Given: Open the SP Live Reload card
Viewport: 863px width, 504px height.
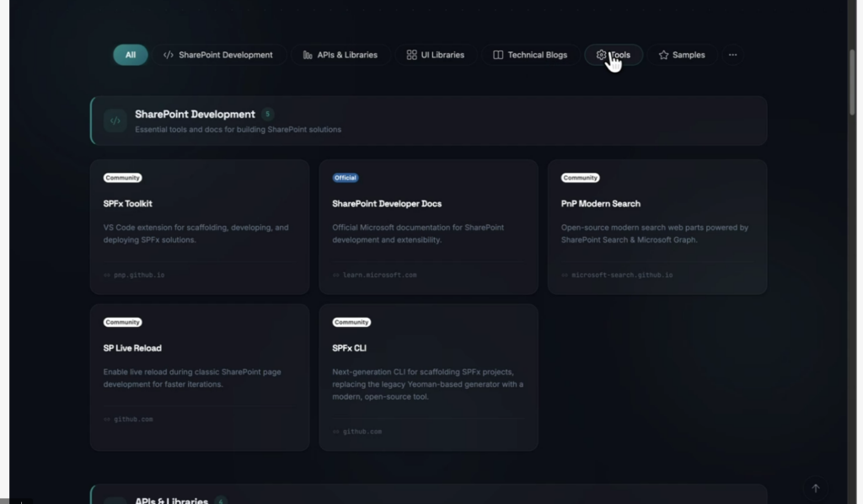Looking at the screenshot, I should pyautogui.click(x=200, y=378).
